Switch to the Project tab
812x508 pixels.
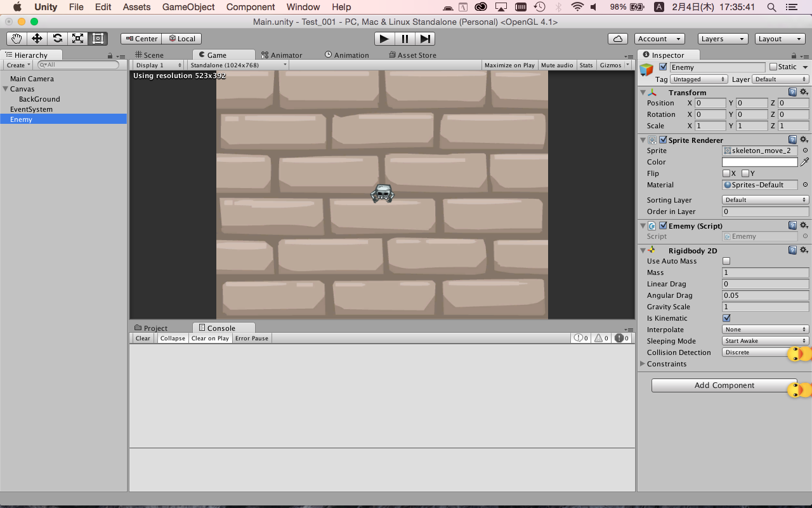(151, 328)
